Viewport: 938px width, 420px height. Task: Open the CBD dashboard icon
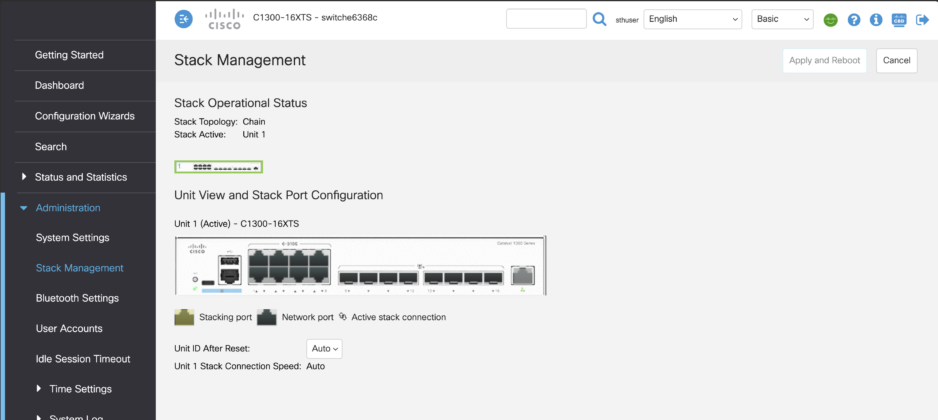click(x=899, y=20)
